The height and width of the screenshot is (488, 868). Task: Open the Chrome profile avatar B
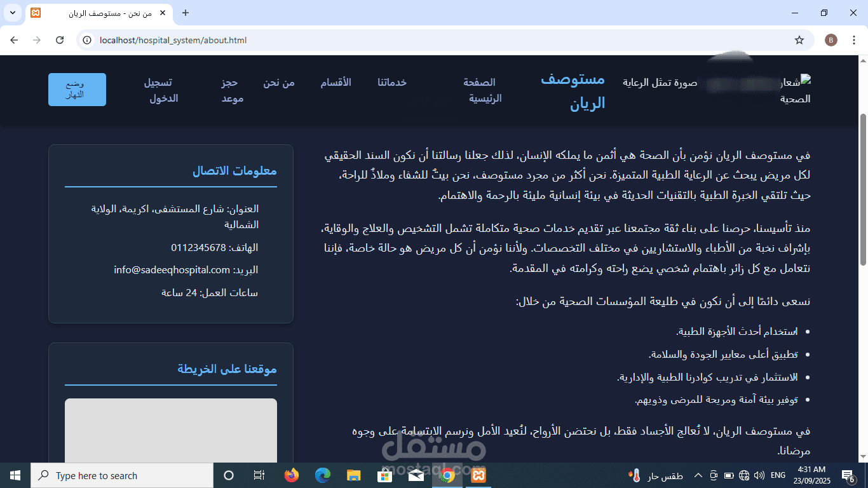click(x=831, y=40)
